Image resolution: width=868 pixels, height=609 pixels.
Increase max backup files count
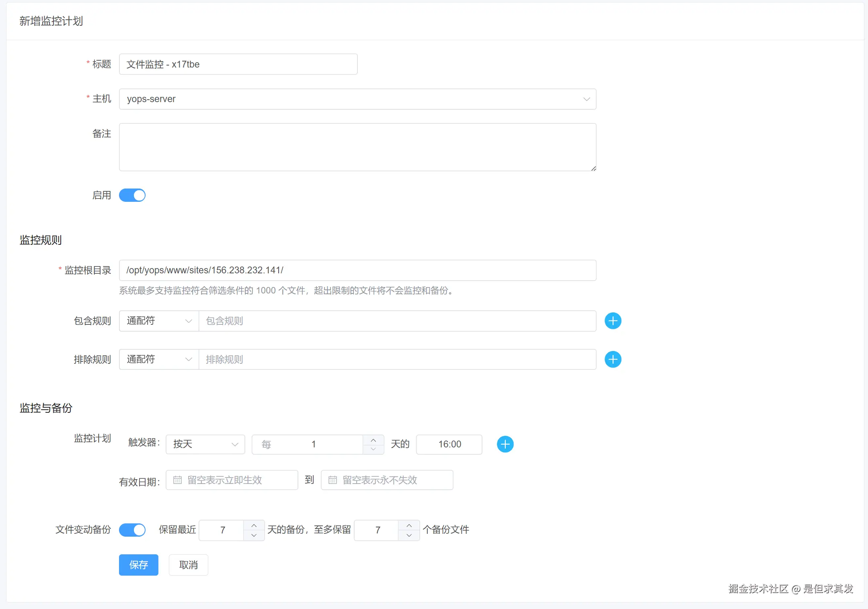tap(409, 525)
